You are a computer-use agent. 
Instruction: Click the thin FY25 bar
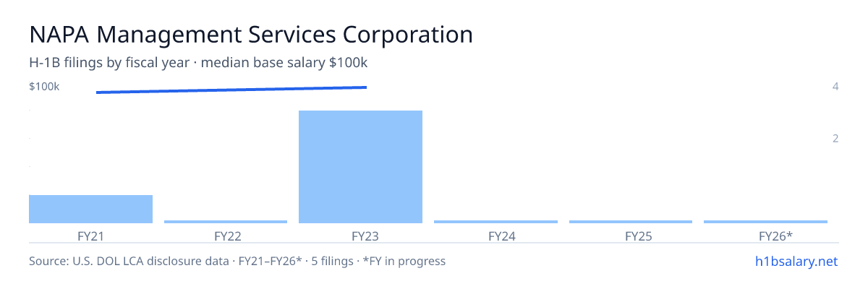631,222
